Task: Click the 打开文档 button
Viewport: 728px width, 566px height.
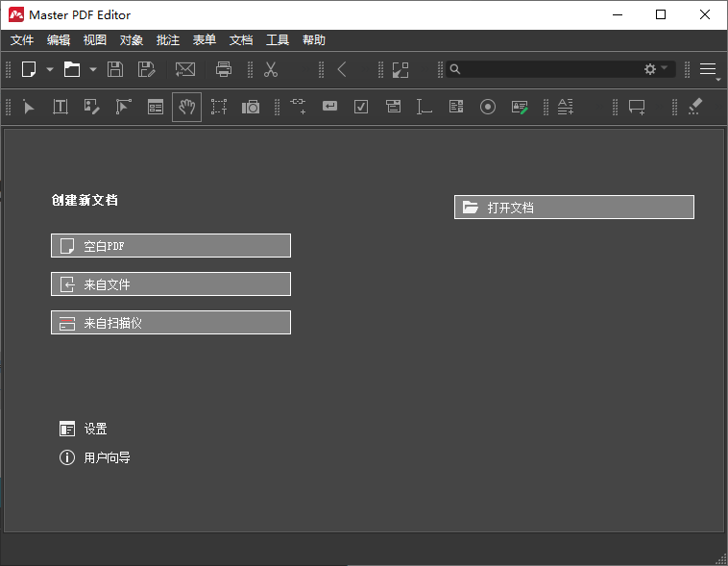Action: tap(574, 207)
